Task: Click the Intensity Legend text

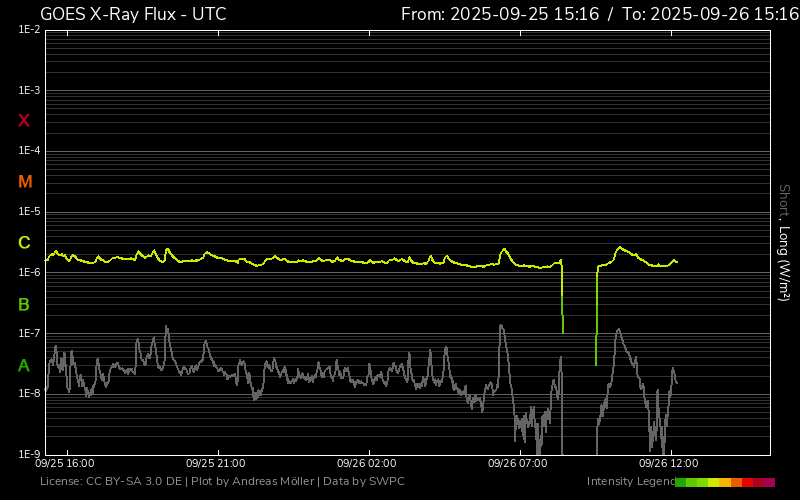Action: pos(629,482)
